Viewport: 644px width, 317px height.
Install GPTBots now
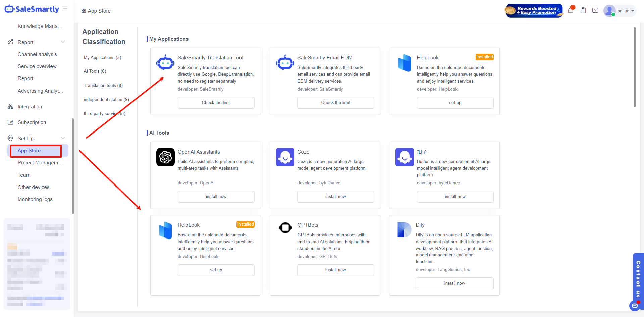click(335, 270)
